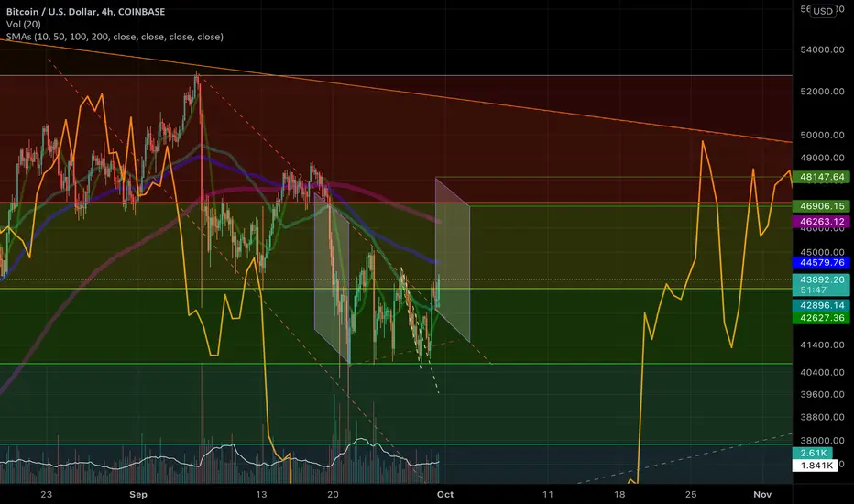Click the green 42627.36 price label
Screen dimensions: 854x504
821,318
